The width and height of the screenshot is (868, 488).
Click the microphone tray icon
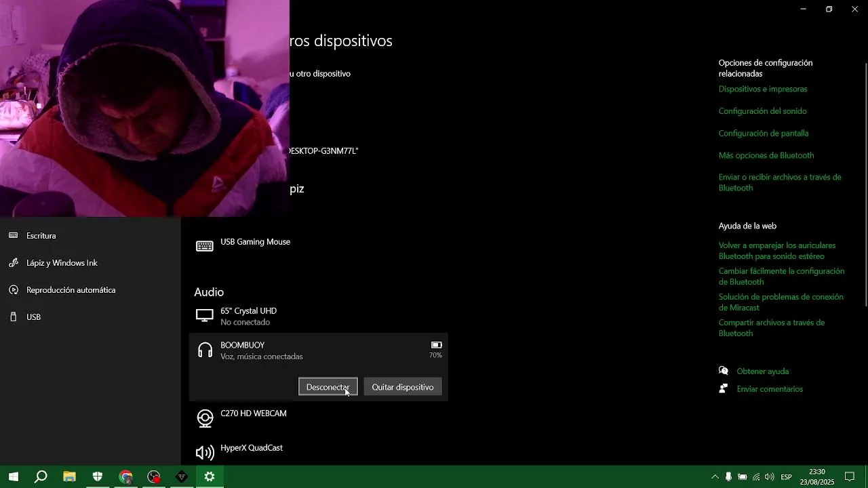[728, 477]
